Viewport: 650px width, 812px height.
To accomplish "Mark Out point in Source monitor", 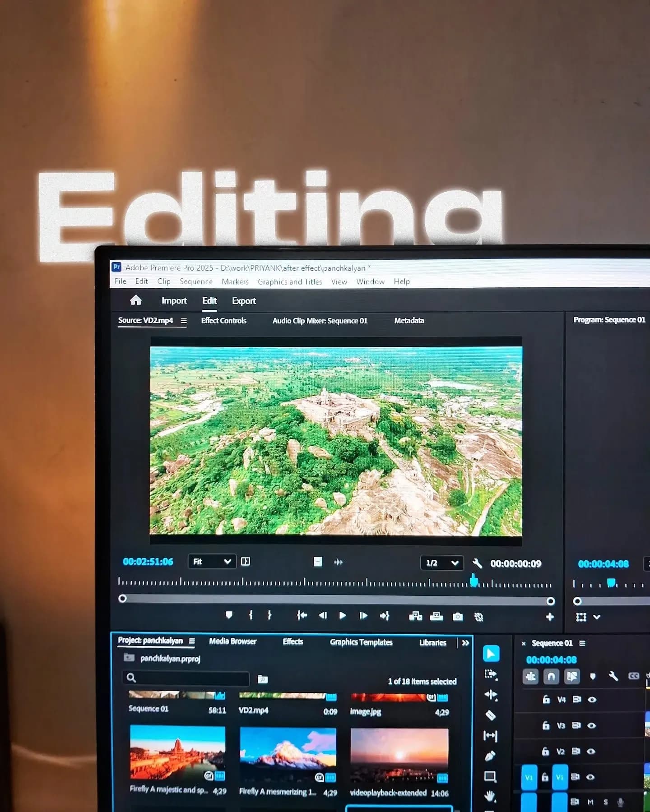I will [269, 615].
